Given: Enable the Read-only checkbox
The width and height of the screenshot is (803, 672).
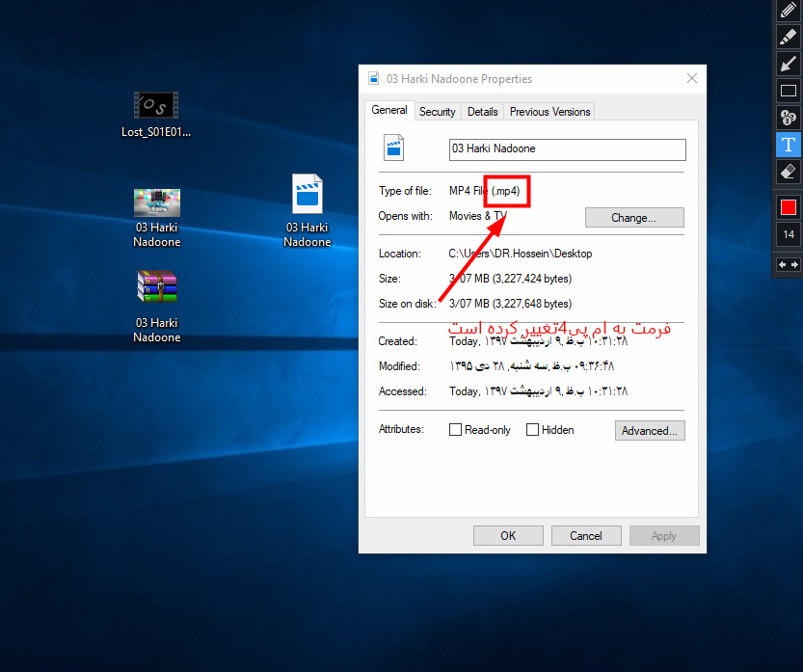Looking at the screenshot, I should (456, 430).
